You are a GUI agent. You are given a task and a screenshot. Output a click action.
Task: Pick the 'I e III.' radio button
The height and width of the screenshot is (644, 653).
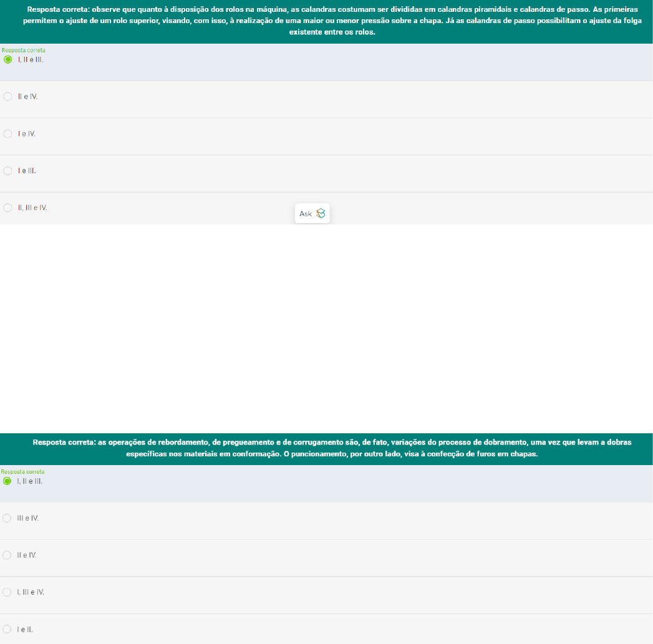[x=7, y=170]
